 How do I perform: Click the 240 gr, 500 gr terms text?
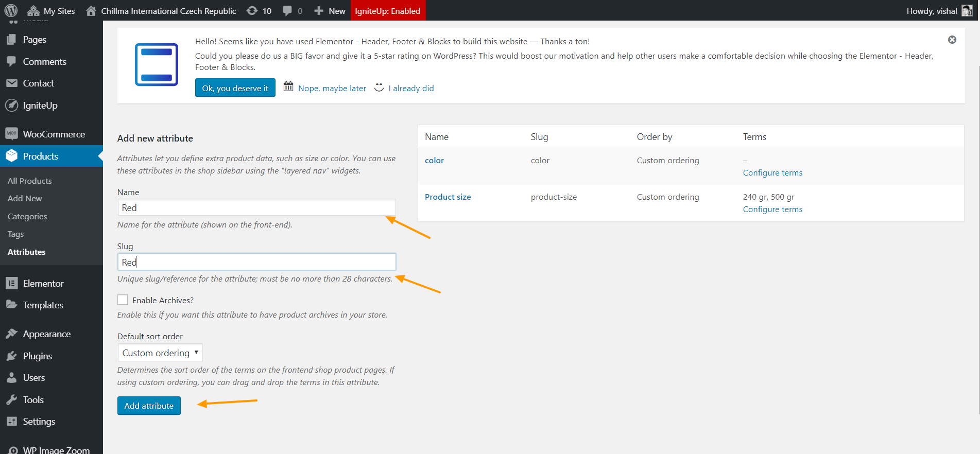[x=768, y=197]
